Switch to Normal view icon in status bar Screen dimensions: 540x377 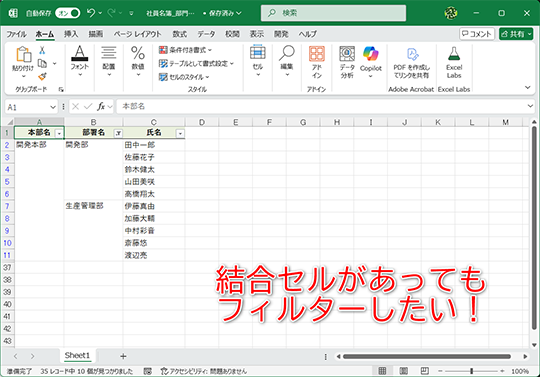click(382, 371)
